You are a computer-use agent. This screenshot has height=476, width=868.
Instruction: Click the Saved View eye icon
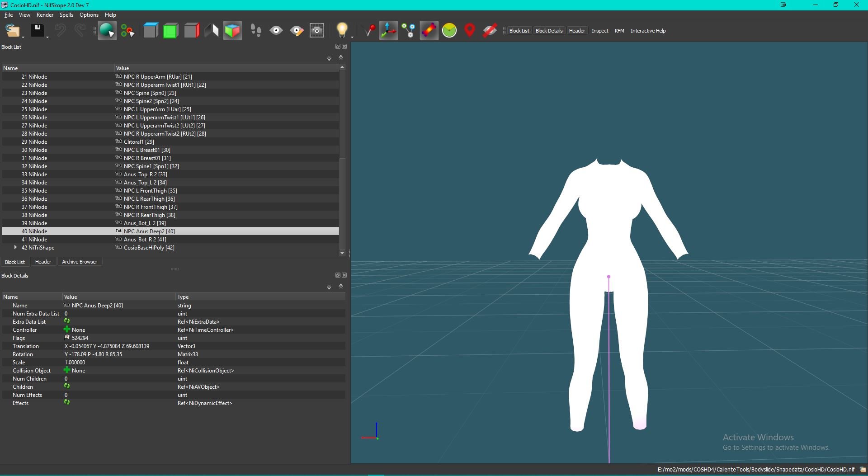pyautogui.click(x=276, y=31)
